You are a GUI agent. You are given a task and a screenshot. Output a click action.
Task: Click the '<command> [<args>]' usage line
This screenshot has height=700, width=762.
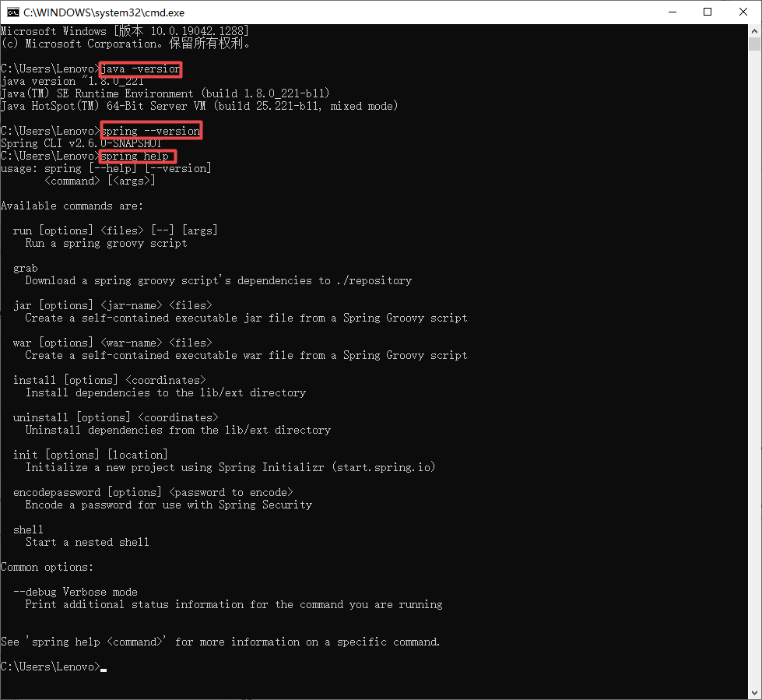click(x=100, y=181)
